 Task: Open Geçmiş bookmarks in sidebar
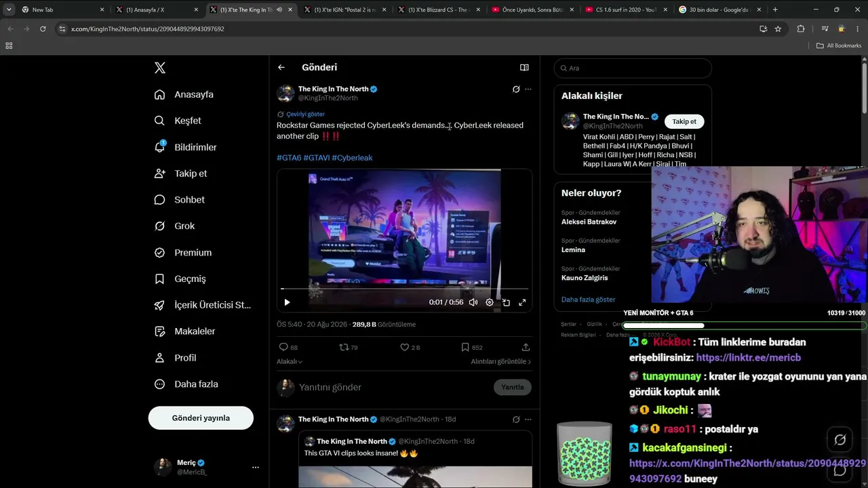click(180, 279)
